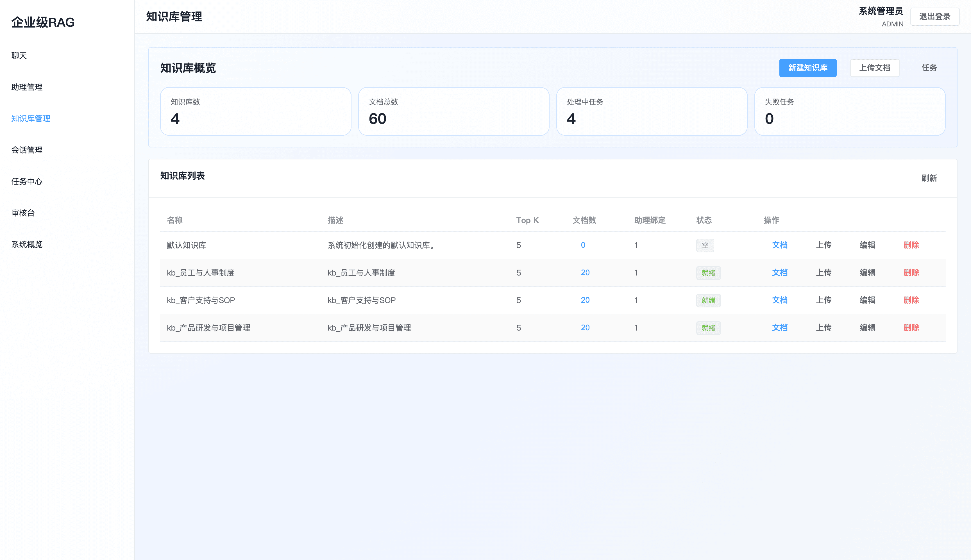Image resolution: width=971 pixels, height=560 pixels.
Task: Click the 知识库列表 section heading
Action: (182, 176)
